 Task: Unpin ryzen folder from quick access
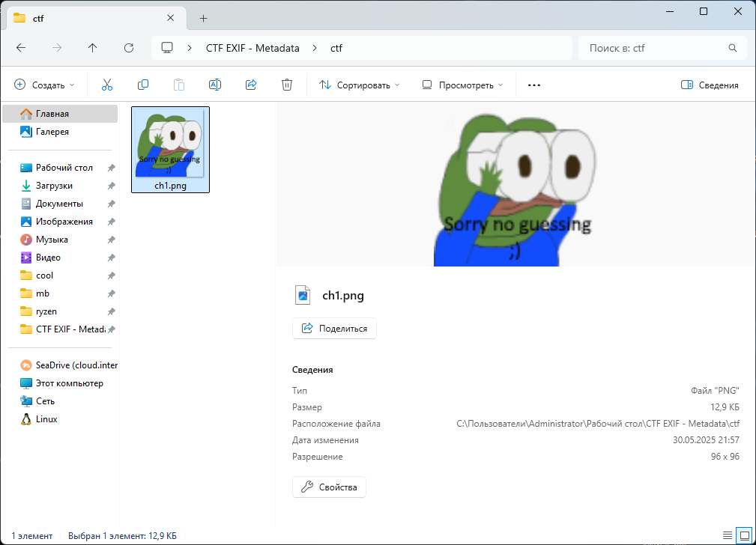(112, 311)
